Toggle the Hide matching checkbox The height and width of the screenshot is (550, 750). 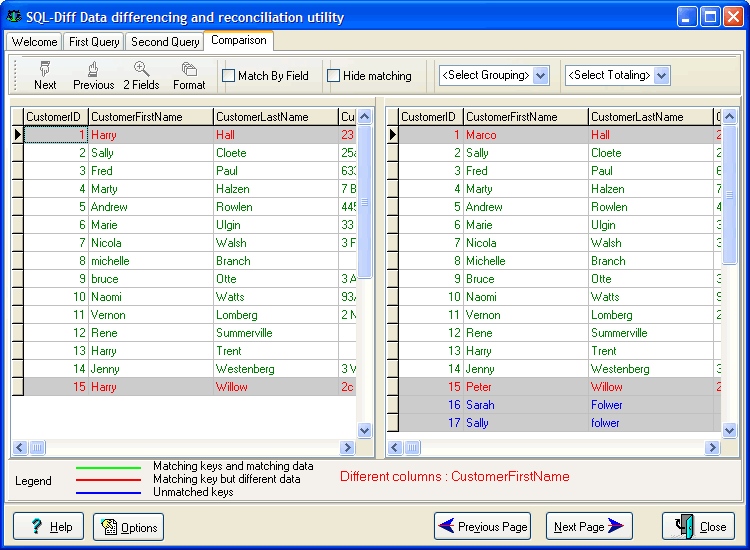pyautogui.click(x=333, y=76)
